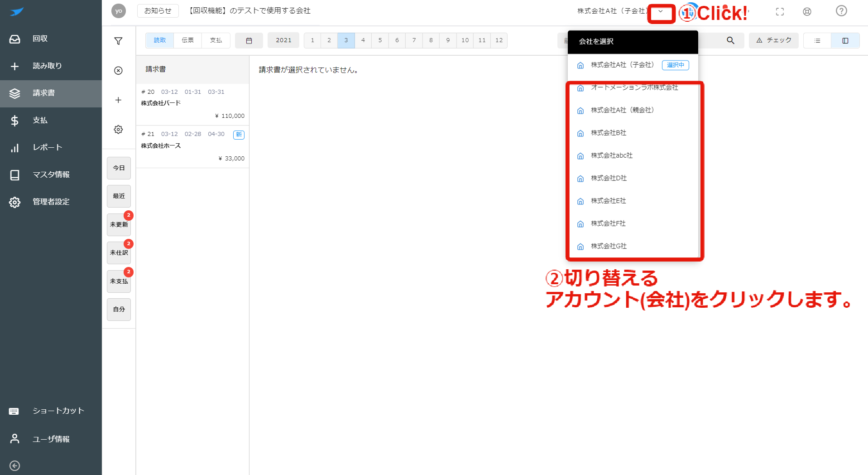Open the 2021 year selector
The width and height of the screenshot is (868, 475).
point(283,40)
